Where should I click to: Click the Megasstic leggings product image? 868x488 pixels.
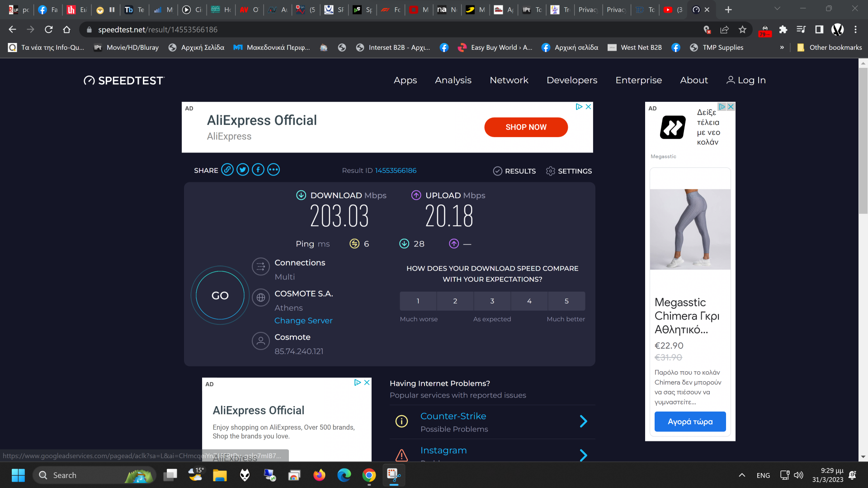(690, 229)
